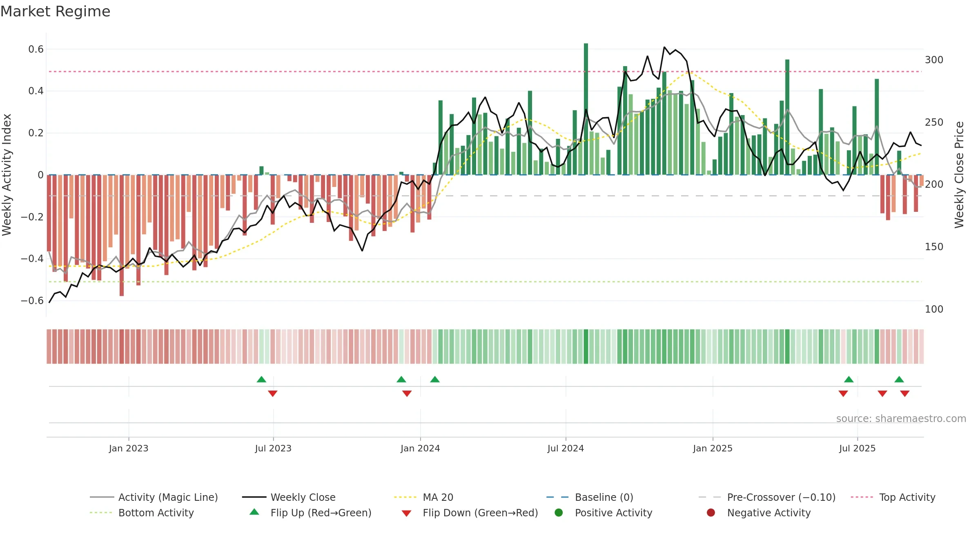Toggle Flip Up (Red→Green) legend entry
The width and height of the screenshot is (980, 551).
(x=311, y=513)
